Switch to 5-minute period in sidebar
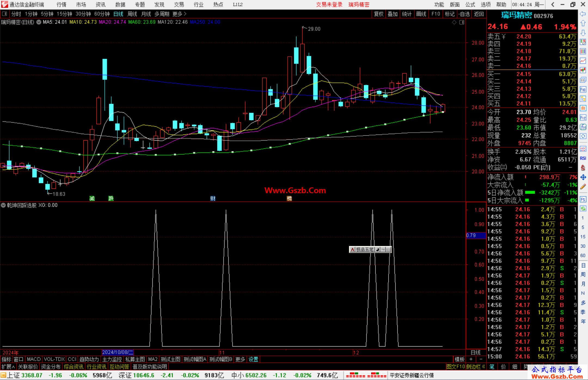 click(x=583, y=227)
